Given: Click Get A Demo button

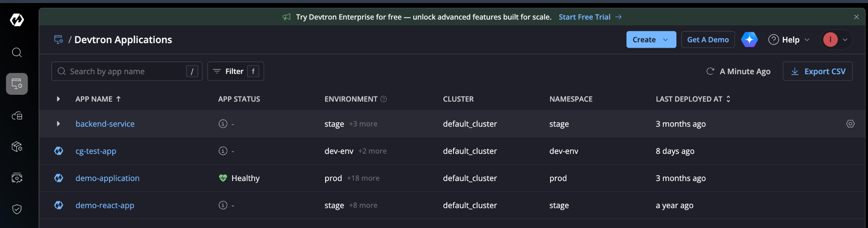Looking at the screenshot, I should pos(708,40).
